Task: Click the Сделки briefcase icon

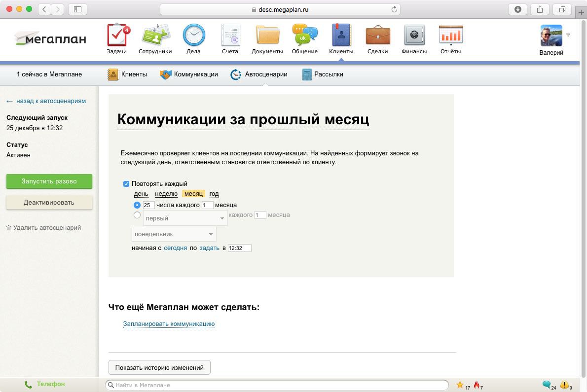Action: click(x=377, y=35)
